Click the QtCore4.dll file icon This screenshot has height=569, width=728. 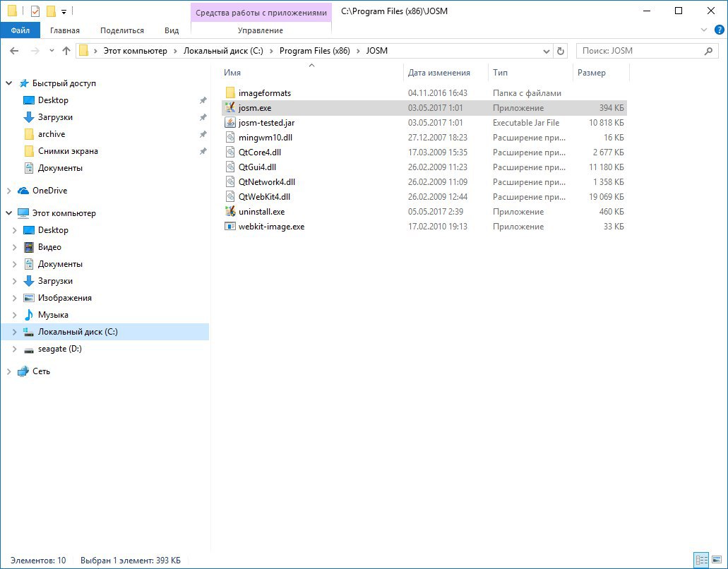pyautogui.click(x=230, y=152)
